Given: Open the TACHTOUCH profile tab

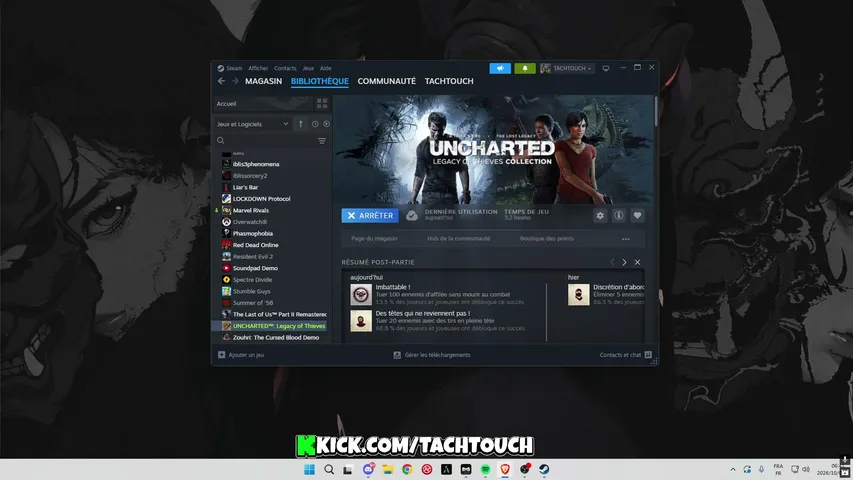Looking at the screenshot, I should [449, 81].
